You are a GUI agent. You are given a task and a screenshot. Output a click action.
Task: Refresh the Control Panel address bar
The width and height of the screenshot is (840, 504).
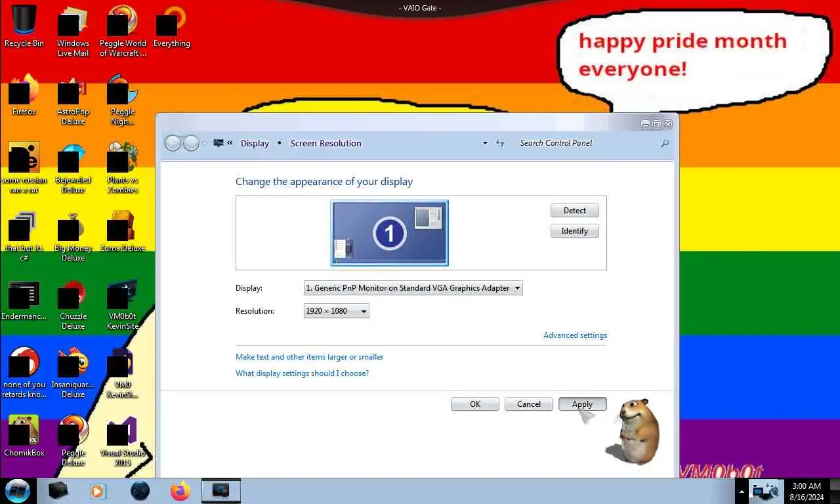pos(500,143)
